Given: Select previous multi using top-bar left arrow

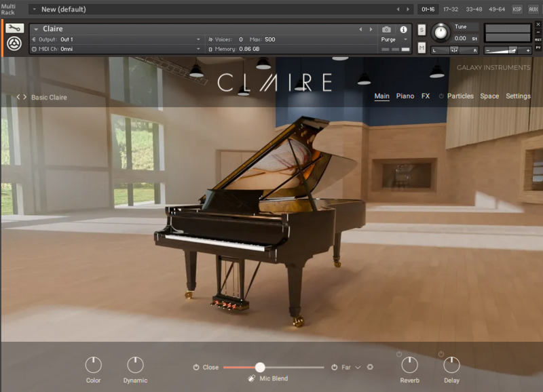Looking at the screenshot, I should pos(398,9).
